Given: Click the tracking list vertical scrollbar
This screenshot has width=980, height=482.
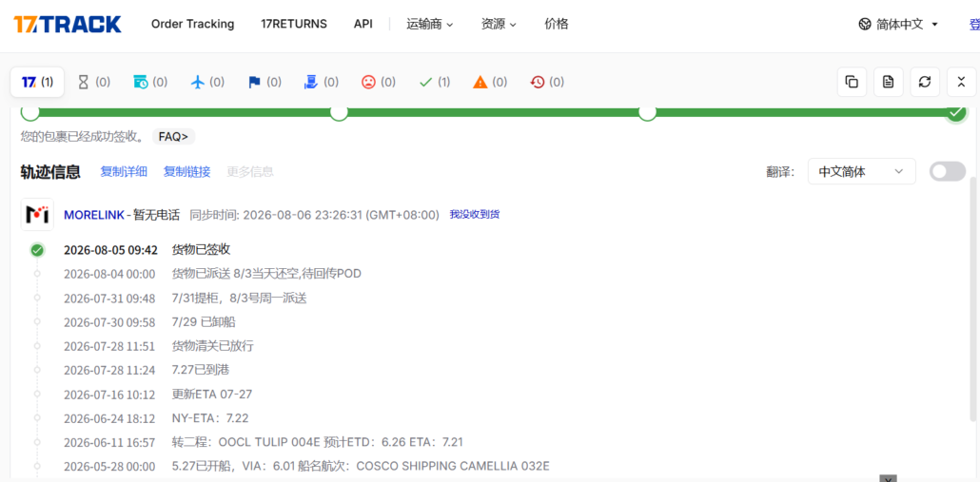Looking at the screenshot, I should pos(973,299).
